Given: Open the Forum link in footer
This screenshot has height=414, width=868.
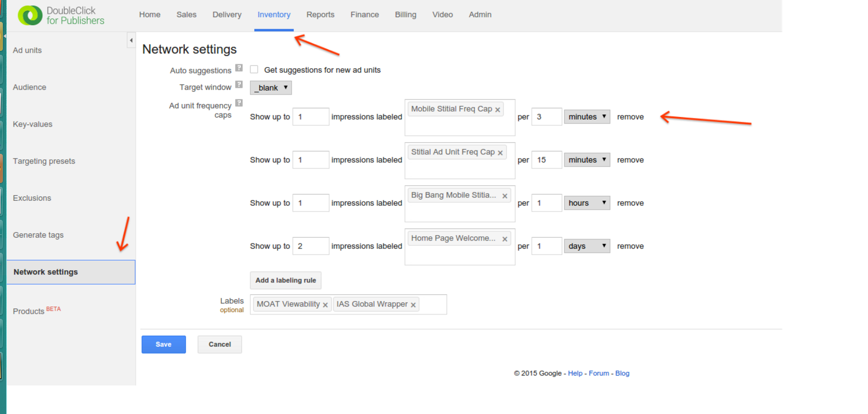Looking at the screenshot, I should pos(599,373).
